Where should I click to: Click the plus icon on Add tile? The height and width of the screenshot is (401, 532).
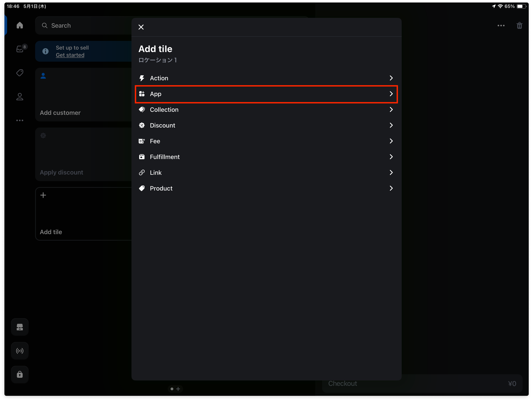pos(43,195)
